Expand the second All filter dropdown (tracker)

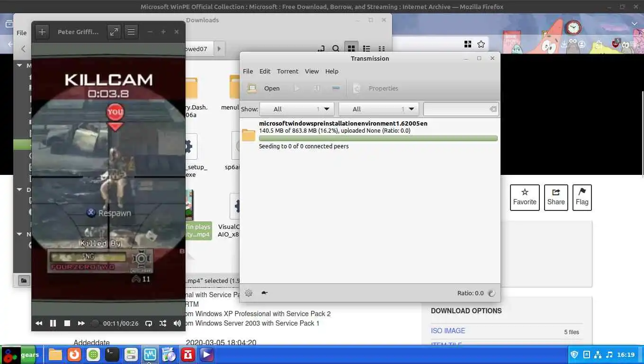pos(378,109)
